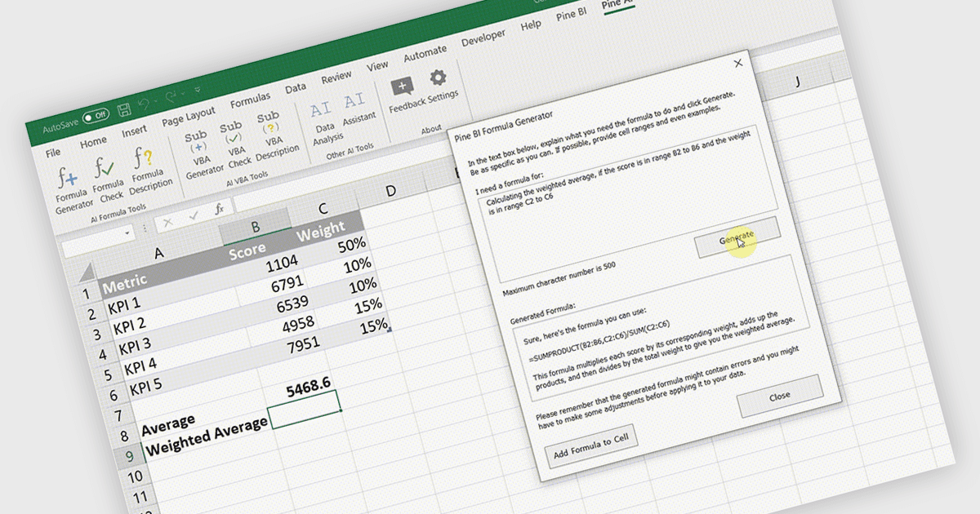Select the KPI 1 cell
This screenshot has width=980, height=514.
point(171,294)
